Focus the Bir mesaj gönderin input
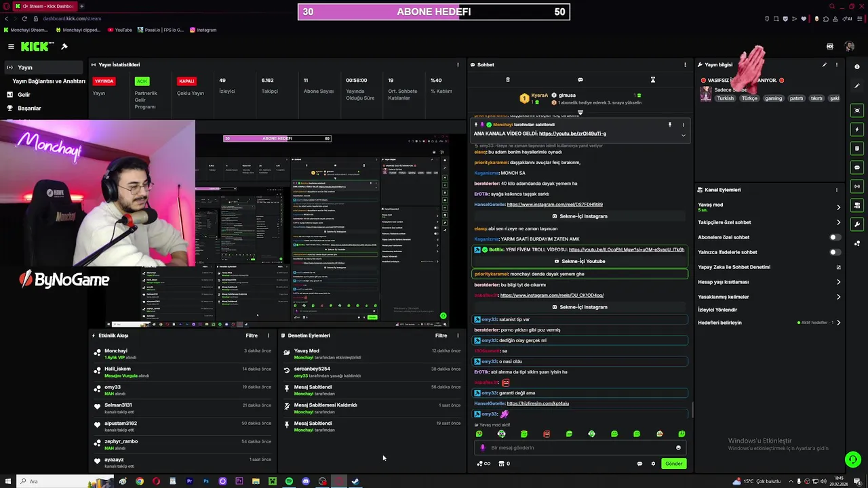The width and height of the screenshot is (868, 488). [580, 448]
